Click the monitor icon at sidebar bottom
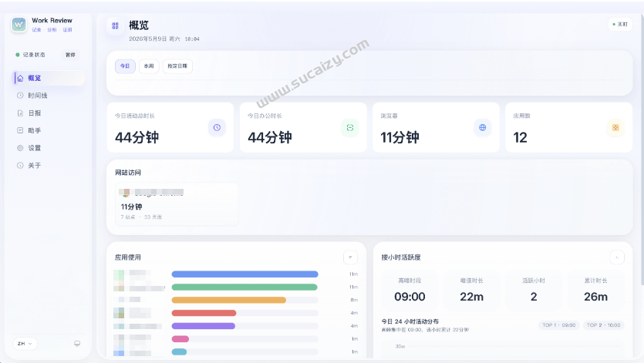The height and width of the screenshot is (363, 644). pyautogui.click(x=77, y=343)
